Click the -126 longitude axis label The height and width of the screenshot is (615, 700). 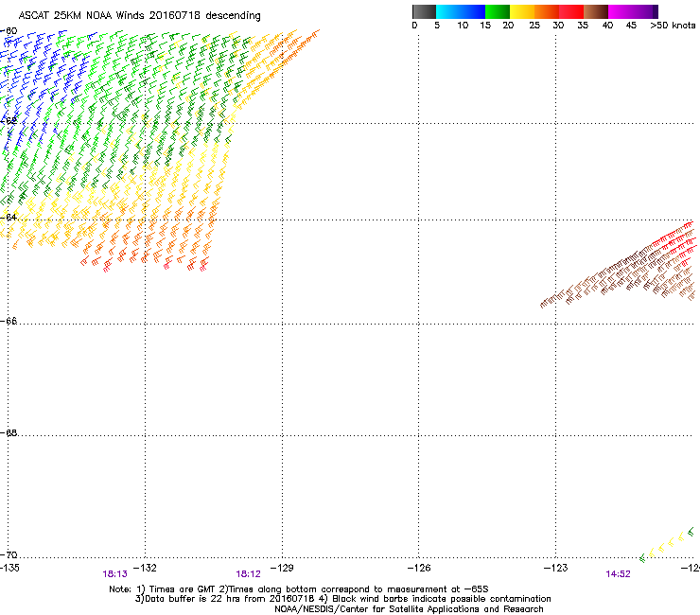[419, 568]
